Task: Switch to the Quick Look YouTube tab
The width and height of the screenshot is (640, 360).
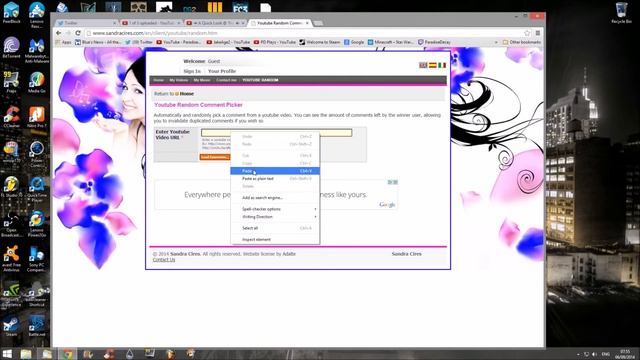Action: tap(215, 23)
